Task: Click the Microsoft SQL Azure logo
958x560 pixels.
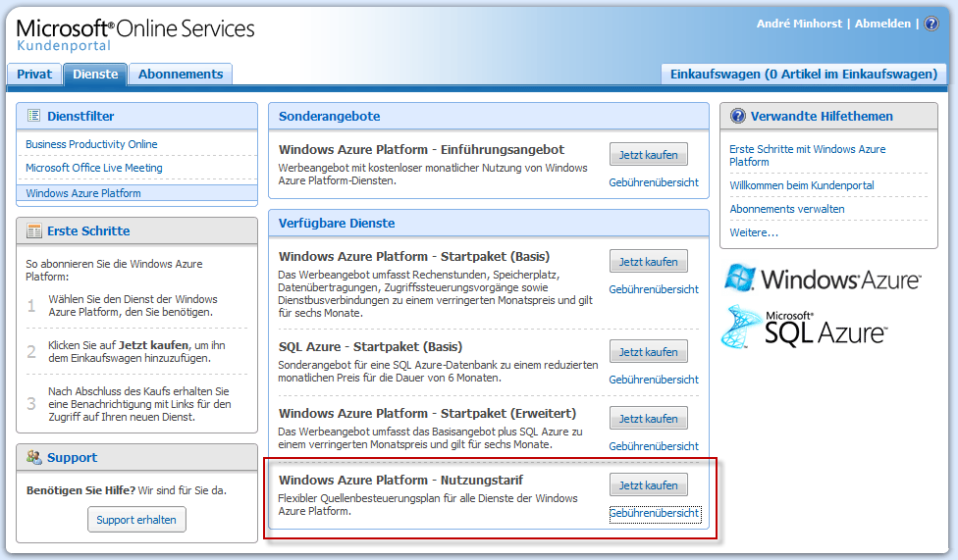Action: click(805, 327)
